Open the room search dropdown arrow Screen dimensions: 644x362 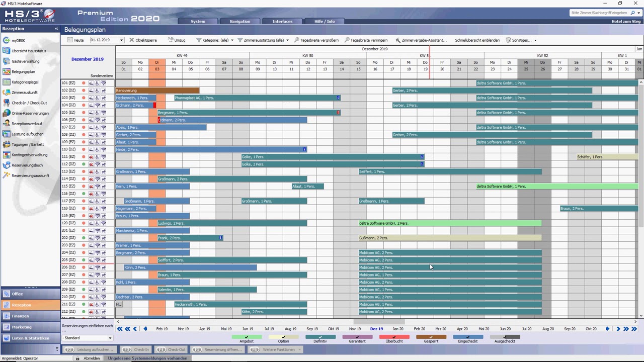pos(639,13)
